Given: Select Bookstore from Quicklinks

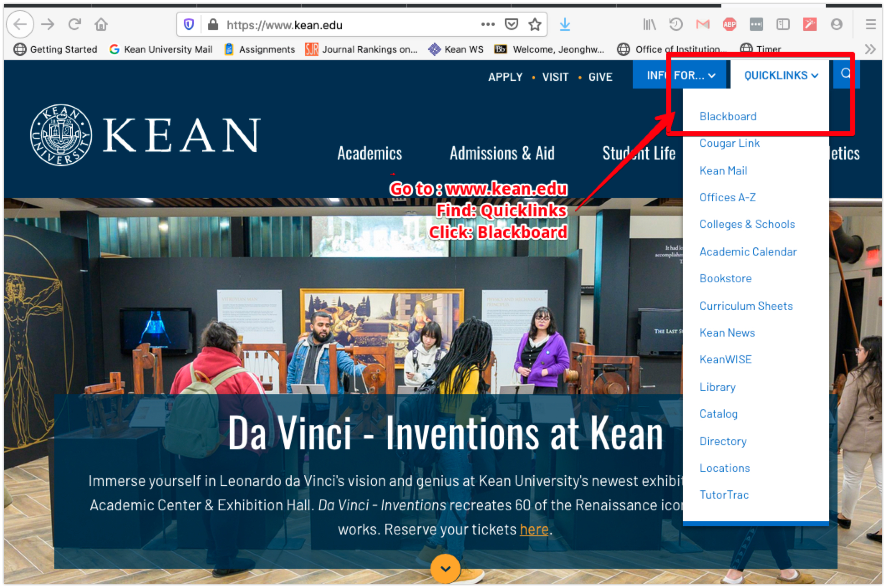Looking at the screenshot, I should pos(726,279).
